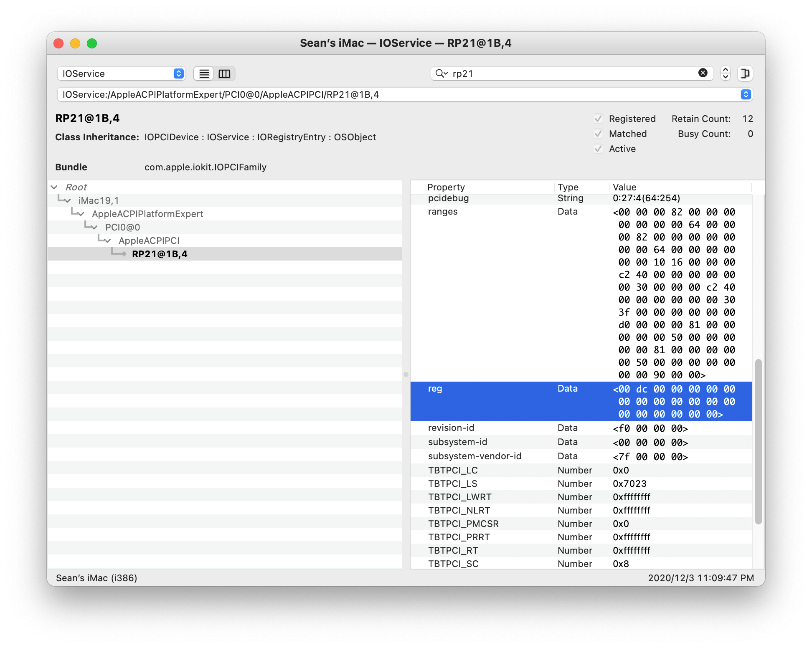Screen dimensions: 812x648
Task: Toggle the Registered checkbox
Action: pyautogui.click(x=599, y=119)
